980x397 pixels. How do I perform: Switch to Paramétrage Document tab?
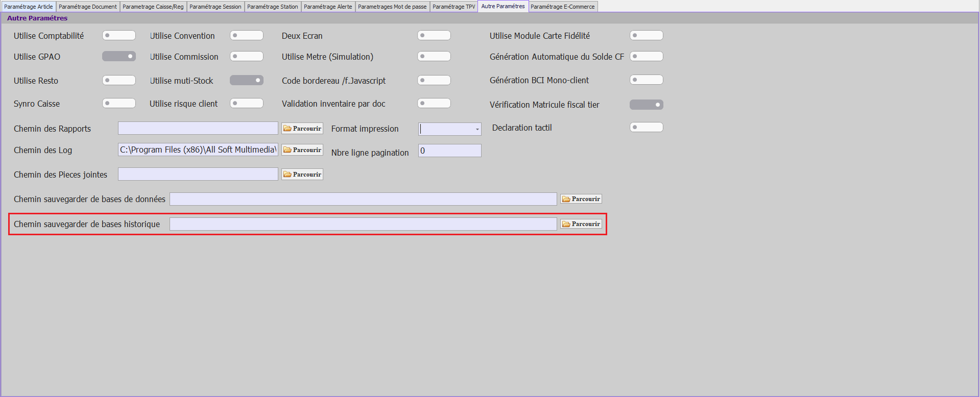[x=88, y=7]
